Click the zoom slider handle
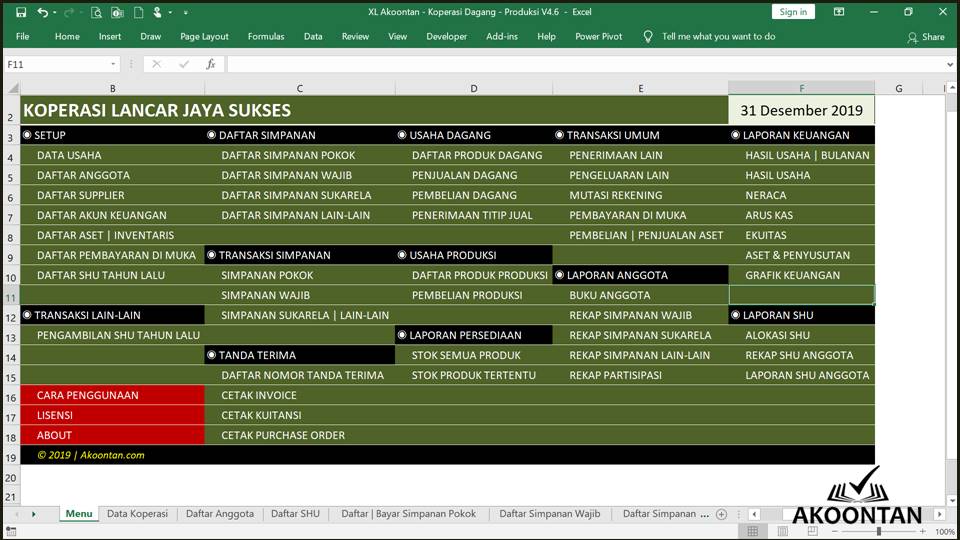 pos(879,531)
